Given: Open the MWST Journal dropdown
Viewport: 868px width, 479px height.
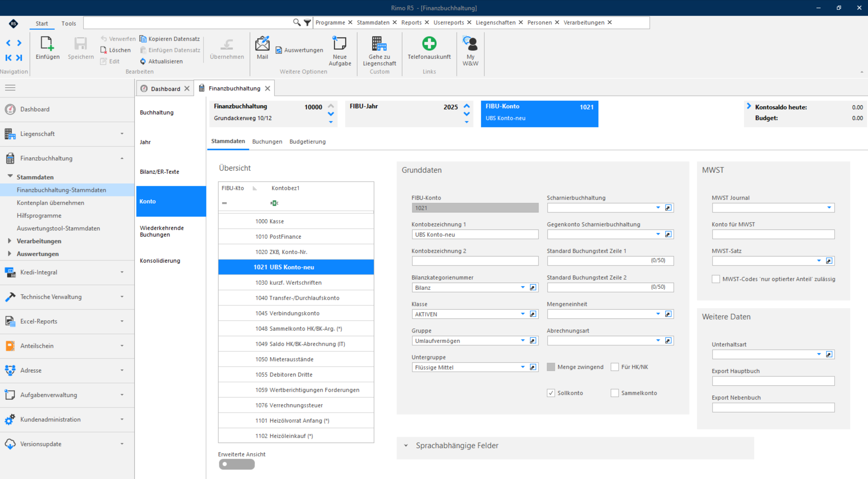Looking at the screenshot, I should point(829,207).
